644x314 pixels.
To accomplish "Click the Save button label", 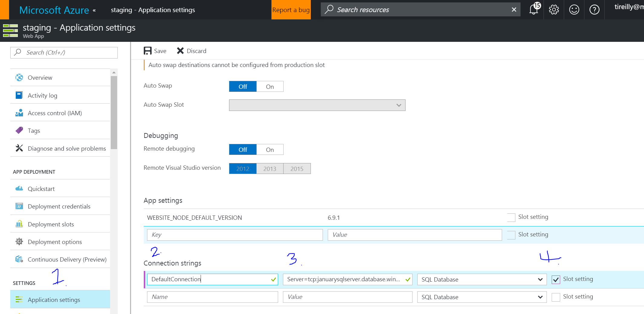I will [x=160, y=51].
